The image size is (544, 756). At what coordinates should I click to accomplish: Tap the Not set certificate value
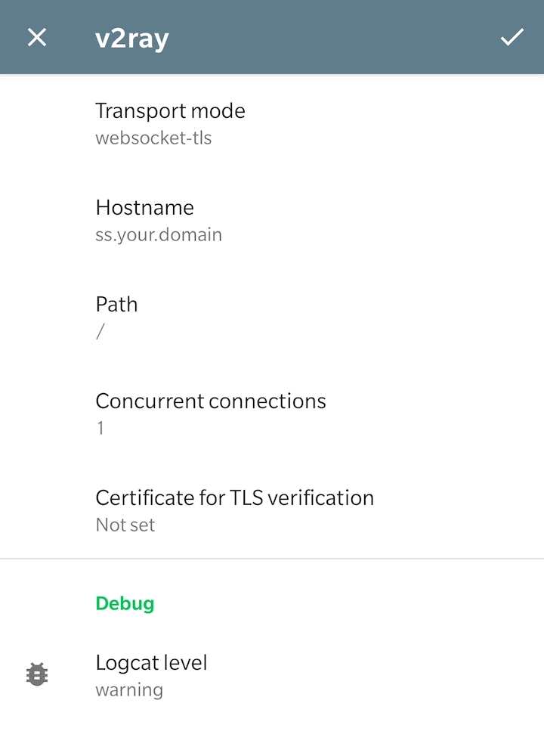[x=125, y=525]
